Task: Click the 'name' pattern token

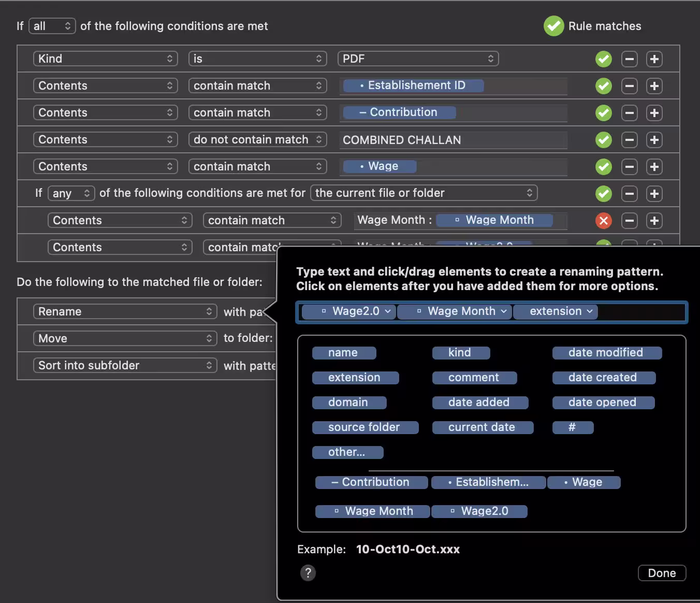Action: pos(344,353)
